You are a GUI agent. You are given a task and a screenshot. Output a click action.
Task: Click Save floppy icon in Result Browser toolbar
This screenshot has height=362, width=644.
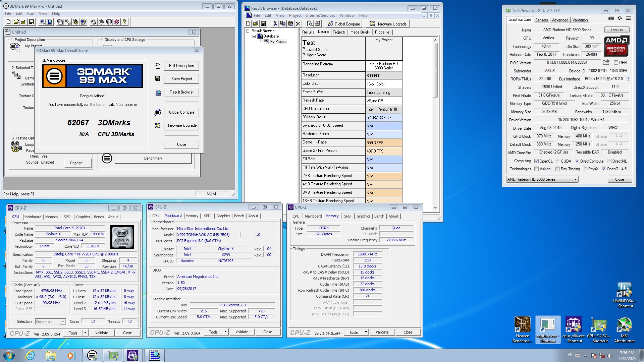point(263,24)
